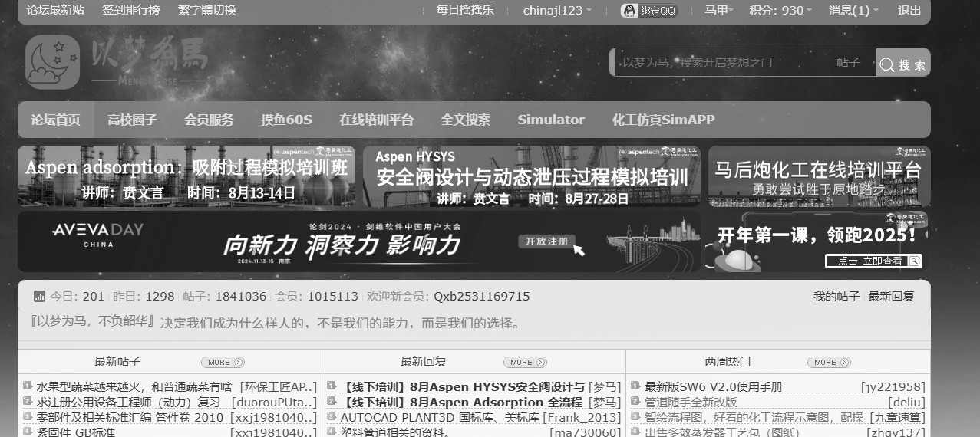Screen dimensions: 980x437
Task: Click post icon beside 水果型蔬菜越来越火
Action: point(28,386)
